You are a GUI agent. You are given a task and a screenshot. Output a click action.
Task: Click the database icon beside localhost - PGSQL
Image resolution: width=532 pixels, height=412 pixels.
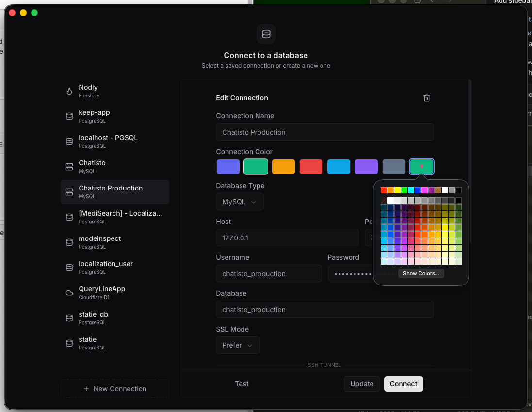pos(69,142)
